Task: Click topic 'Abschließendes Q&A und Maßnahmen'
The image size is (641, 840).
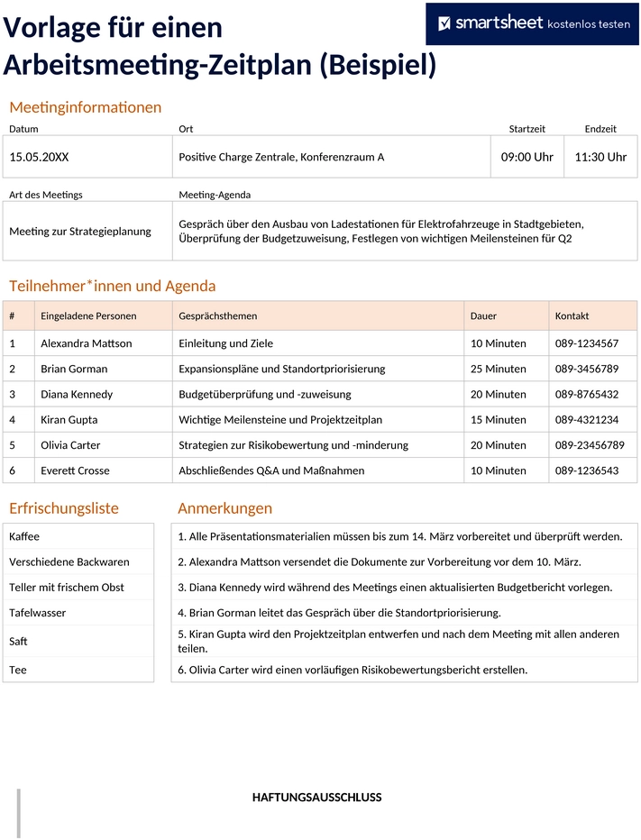Action: 271,470
